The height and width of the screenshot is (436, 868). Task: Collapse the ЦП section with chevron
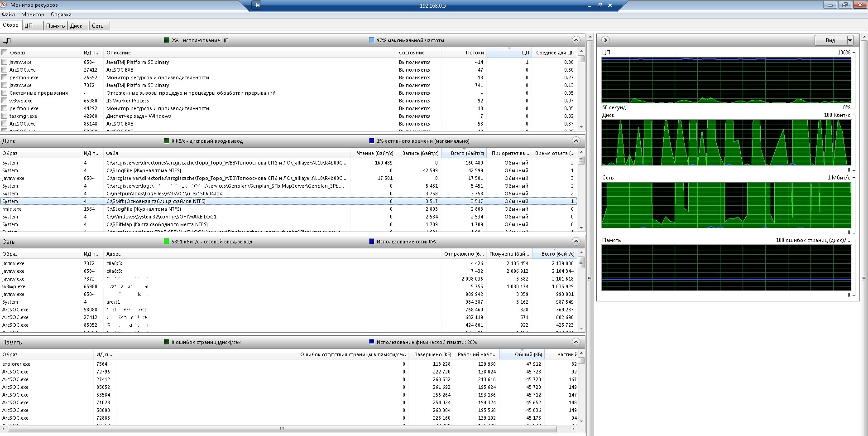(x=576, y=40)
